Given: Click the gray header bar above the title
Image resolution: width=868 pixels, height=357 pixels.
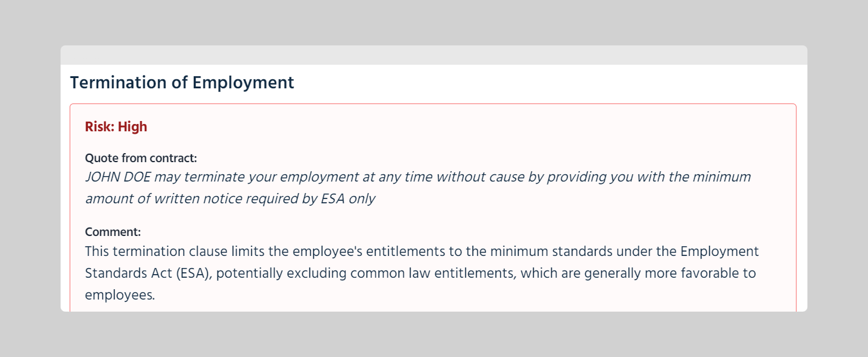Looking at the screenshot, I should coord(434,55).
